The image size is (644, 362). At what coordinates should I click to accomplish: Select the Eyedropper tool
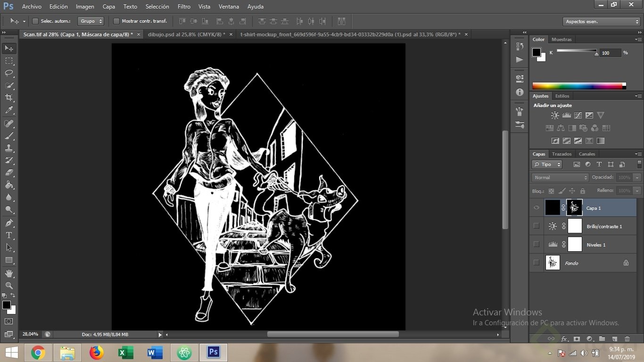[9, 110]
